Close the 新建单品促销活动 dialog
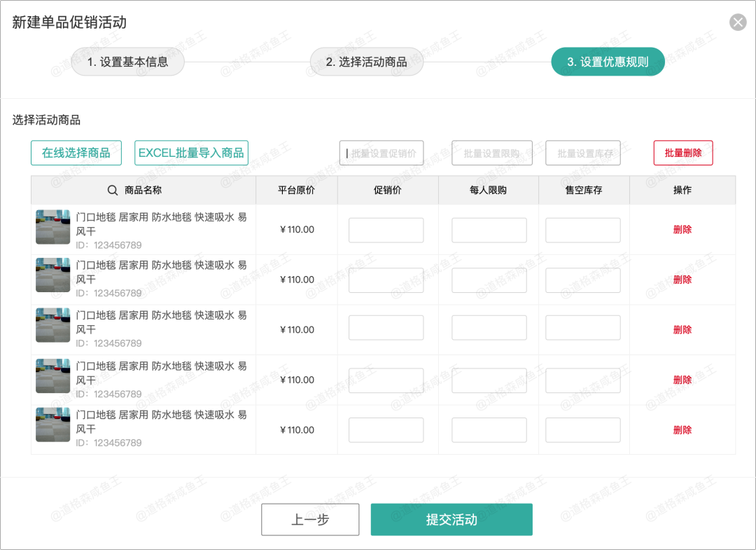This screenshot has height=550, width=756. pos(738,22)
